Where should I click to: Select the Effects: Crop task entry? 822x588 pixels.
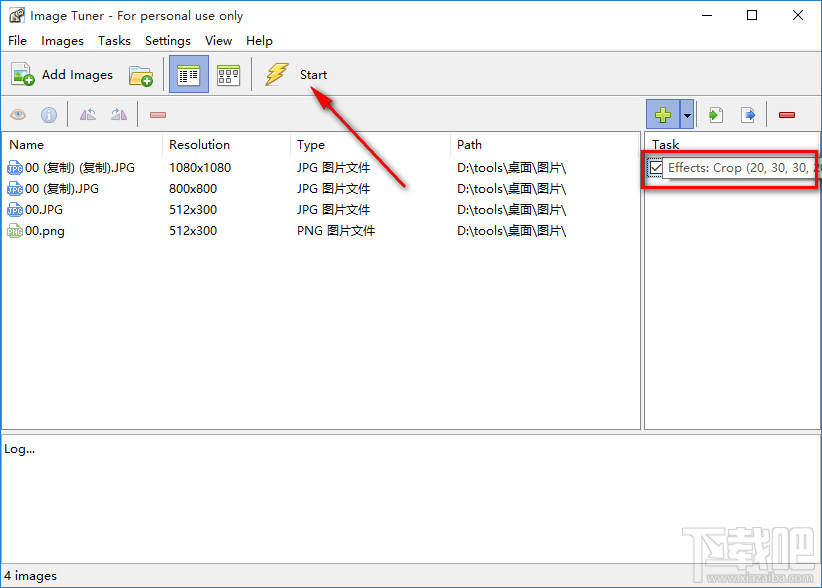click(742, 168)
